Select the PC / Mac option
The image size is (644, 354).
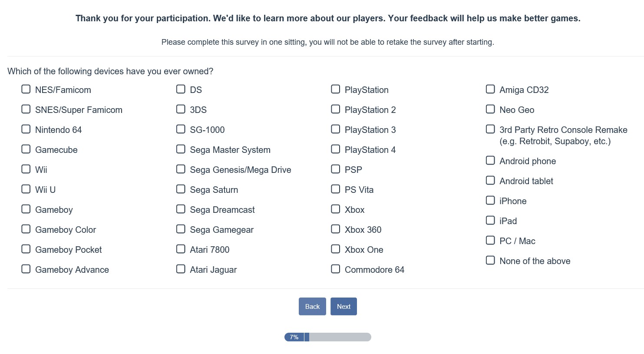tap(490, 241)
